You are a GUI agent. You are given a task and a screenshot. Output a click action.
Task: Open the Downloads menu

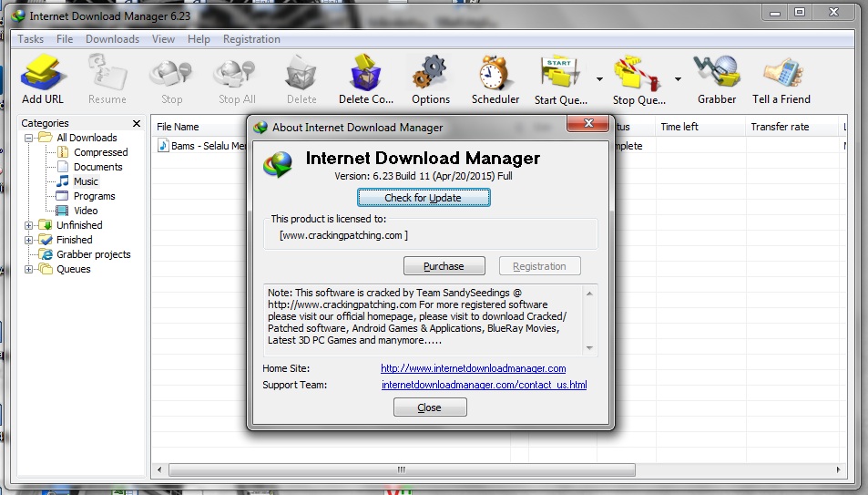click(112, 39)
